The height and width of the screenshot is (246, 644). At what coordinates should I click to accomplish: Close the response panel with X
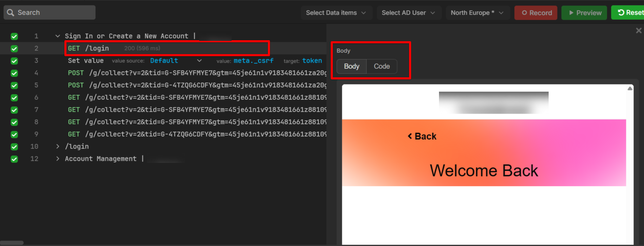tap(639, 31)
